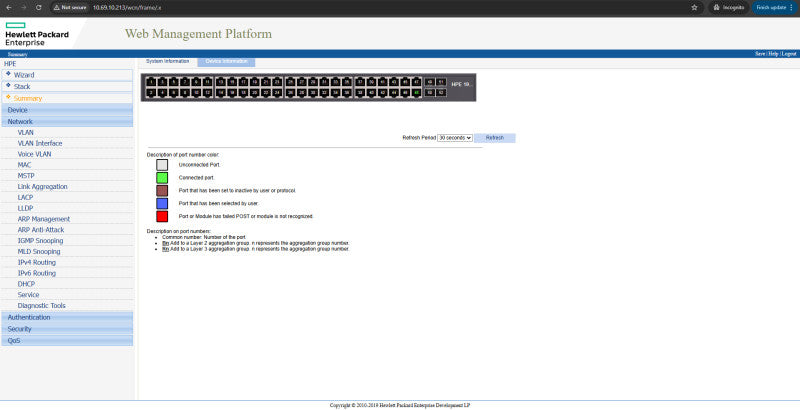Click the Refresh button
Screen dimensions: 800x410
tap(494, 138)
